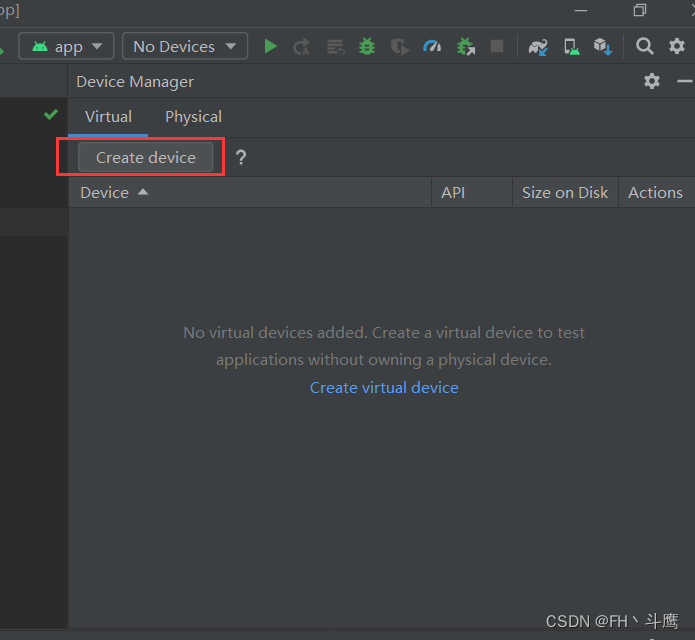695x640 pixels.
Task: Click the Apply Code Changes icon
Action: [x=336, y=47]
